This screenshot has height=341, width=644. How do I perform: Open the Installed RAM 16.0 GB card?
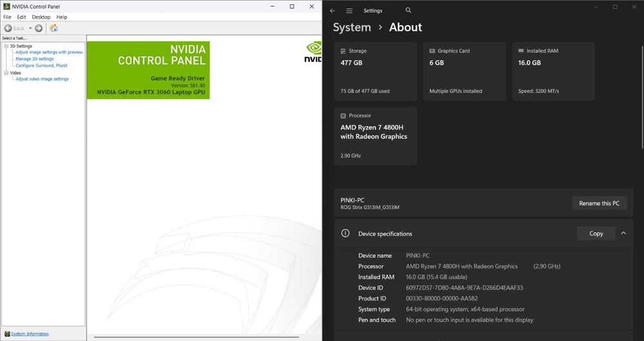pos(553,71)
